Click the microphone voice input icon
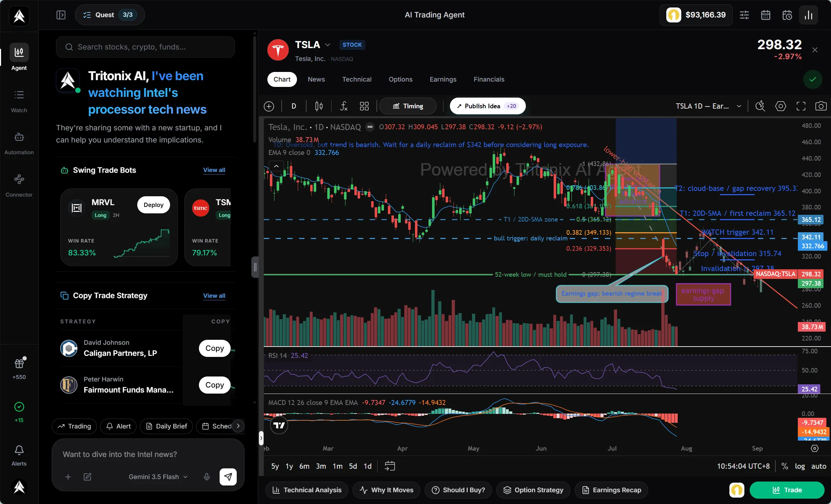 (206, 477)
